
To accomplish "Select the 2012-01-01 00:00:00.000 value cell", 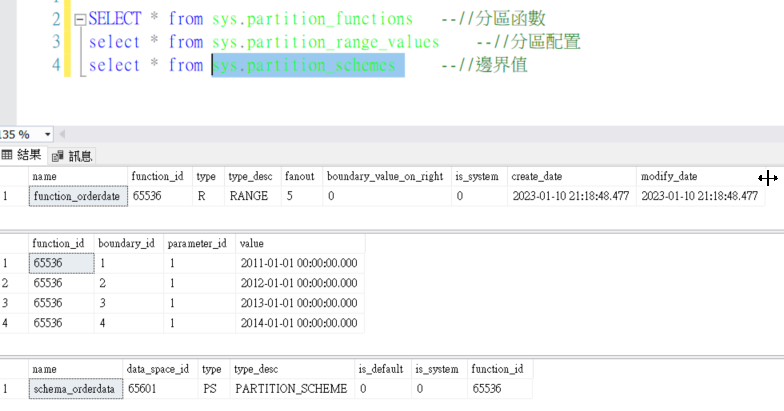I will (x=300, y=283).
